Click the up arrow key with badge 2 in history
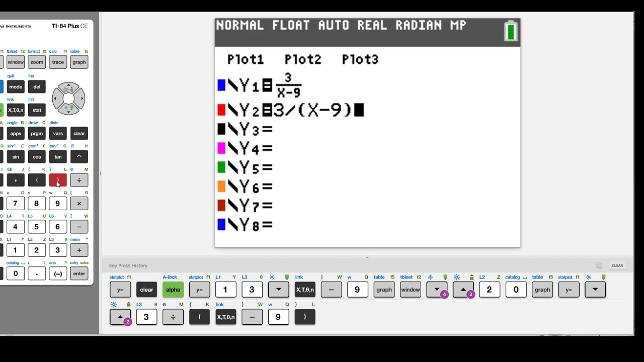Viewport: 644px width, 362px height. [x=120, y=317]
